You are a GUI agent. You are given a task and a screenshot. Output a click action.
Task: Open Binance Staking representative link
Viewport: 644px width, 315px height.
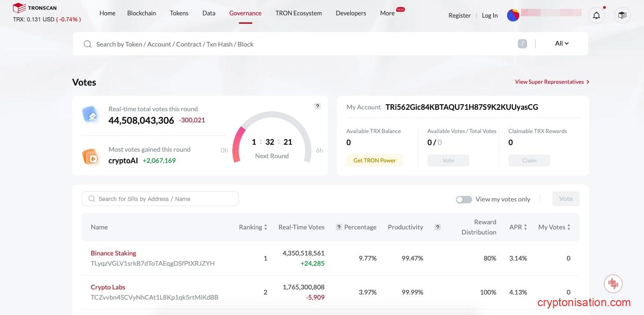114,253
